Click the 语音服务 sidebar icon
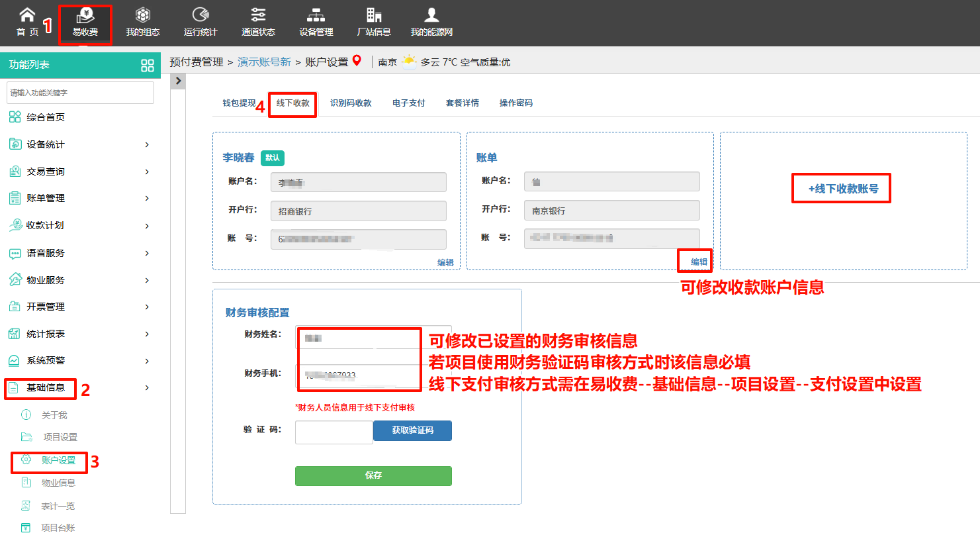The width and height of the screenshot is (980, 545). pos(15,253)
